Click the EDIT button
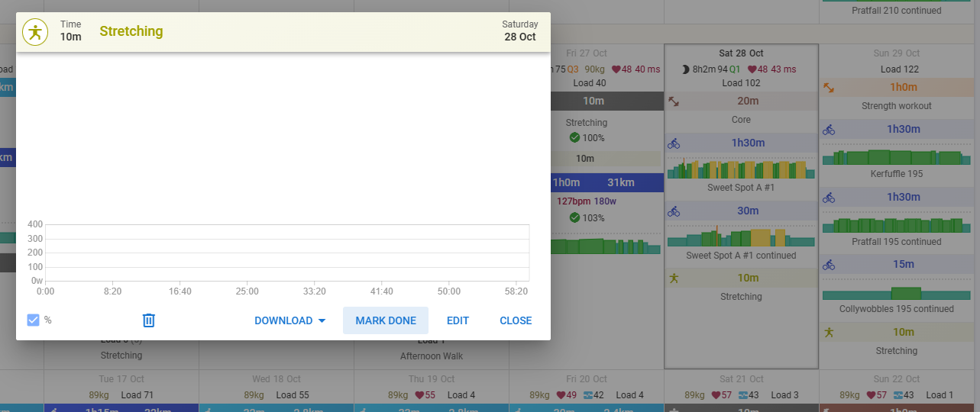 [458, 320]
